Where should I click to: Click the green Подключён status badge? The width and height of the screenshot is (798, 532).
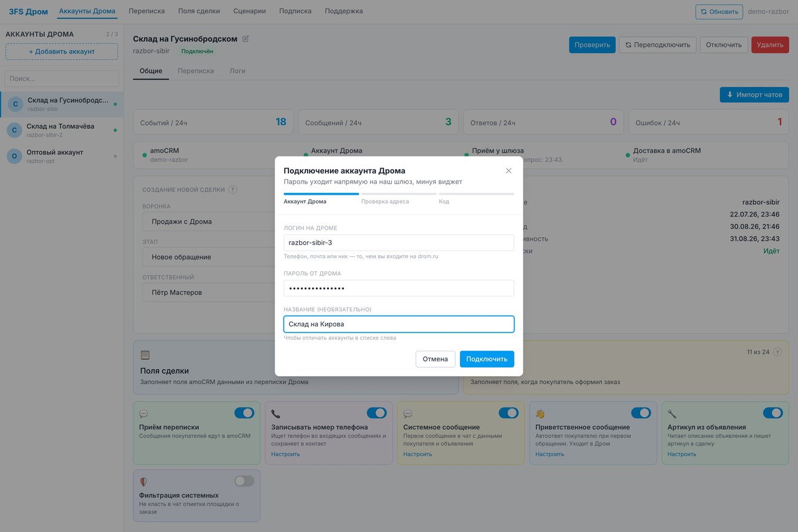point(197,51)
